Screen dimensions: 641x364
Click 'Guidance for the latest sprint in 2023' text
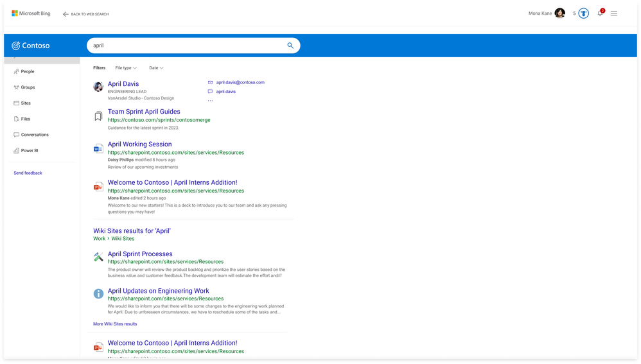pyautogui.click(x=143, y=128)
